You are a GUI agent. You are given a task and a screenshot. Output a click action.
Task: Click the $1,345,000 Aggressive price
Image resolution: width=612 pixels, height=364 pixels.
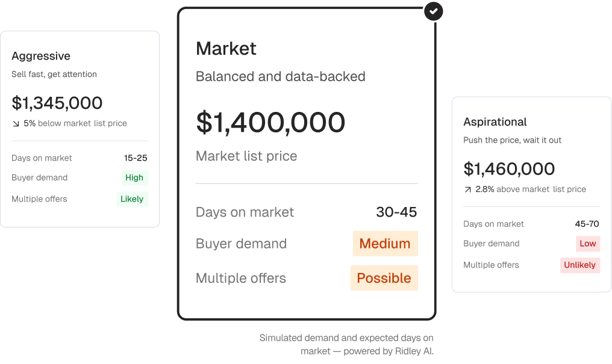(x=57, y=103)
